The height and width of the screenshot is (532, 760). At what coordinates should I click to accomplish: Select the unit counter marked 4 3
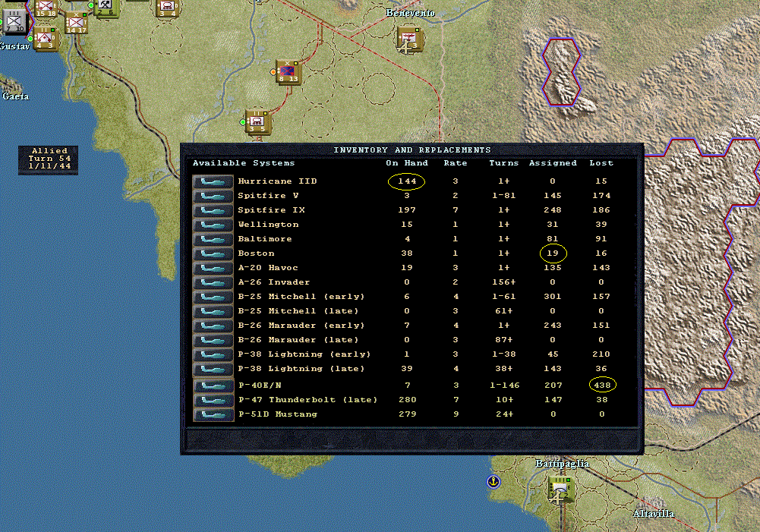click(46, 38)
